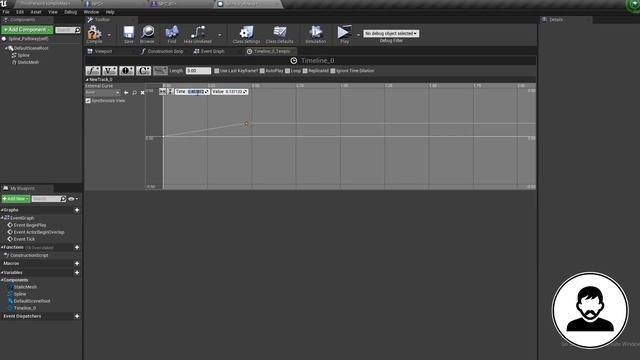Toggle the Synchronize View checkbox
The width and height of the screenshot is (640, 360).
coord(88,101)
